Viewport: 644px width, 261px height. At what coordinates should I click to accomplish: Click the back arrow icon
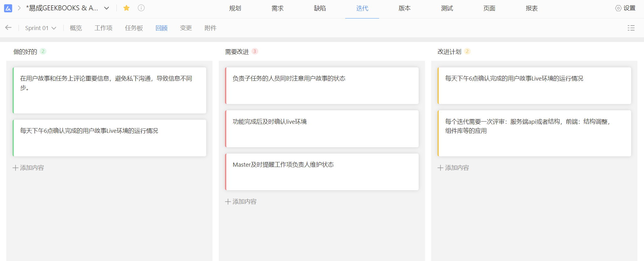(8, 28)
